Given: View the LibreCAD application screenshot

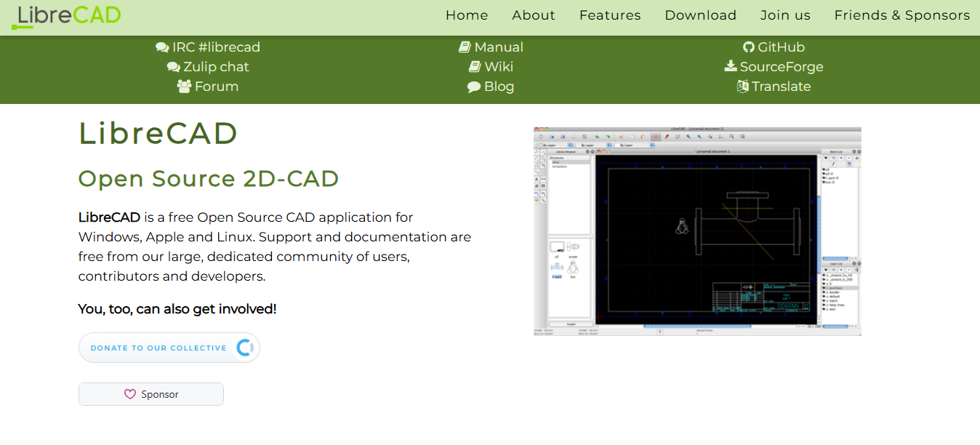Looking at the screenshot, I should pos(696,230).
